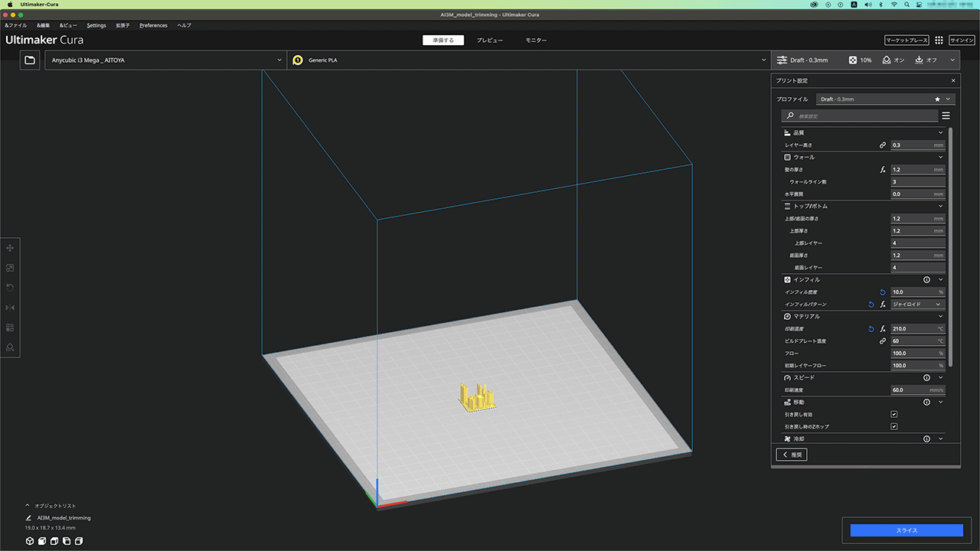
Task: Toggle 引き戻し有効 checkbox
Action: point(894,414)
